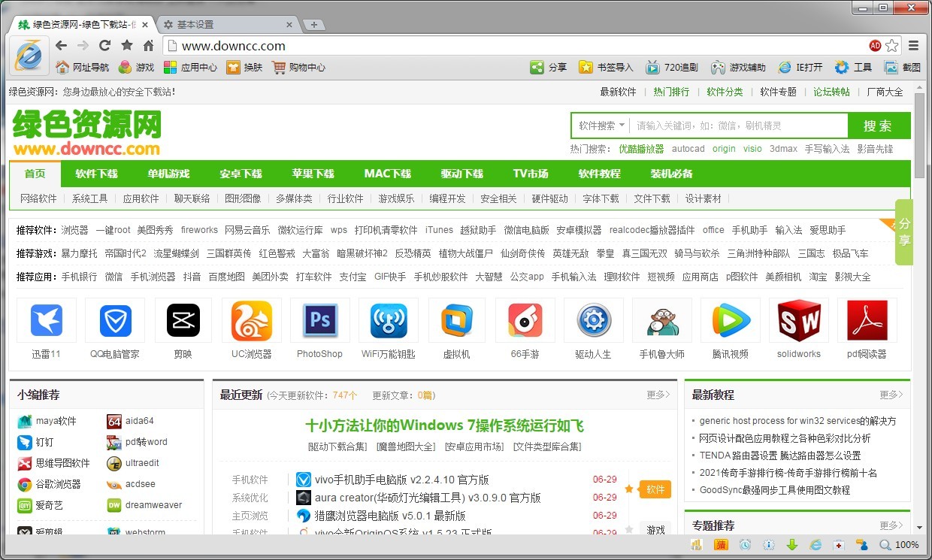Expand the 软件搜索 category dropdown

pos(601,126)
